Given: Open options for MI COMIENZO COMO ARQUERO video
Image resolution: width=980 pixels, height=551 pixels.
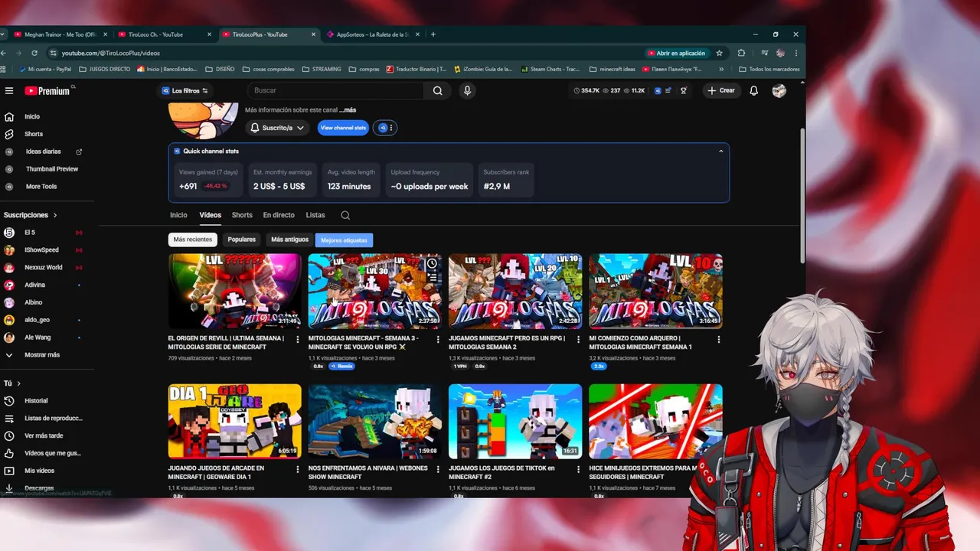Looking at the screenshot, I should point(718,339).
